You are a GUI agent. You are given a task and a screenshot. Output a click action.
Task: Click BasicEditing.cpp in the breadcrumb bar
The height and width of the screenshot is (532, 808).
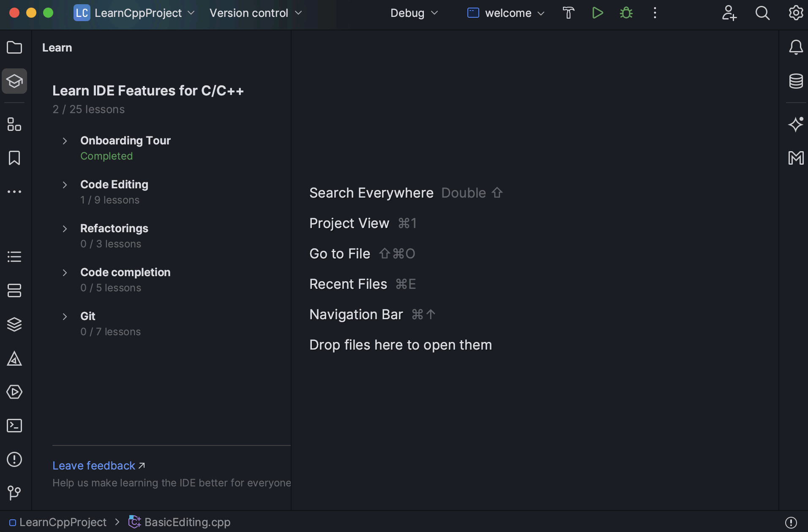pyautogui.click(x=186, y=522)
